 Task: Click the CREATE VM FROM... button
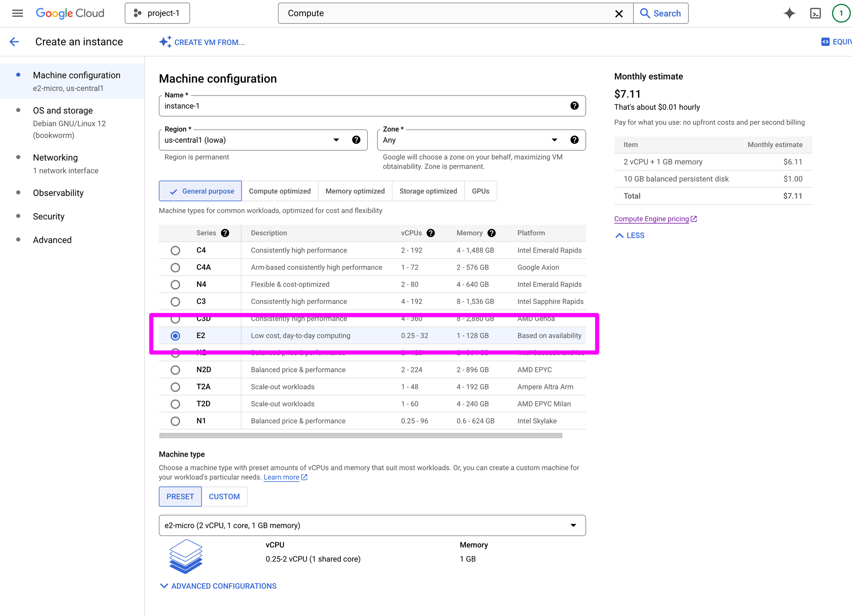[202, 42]
